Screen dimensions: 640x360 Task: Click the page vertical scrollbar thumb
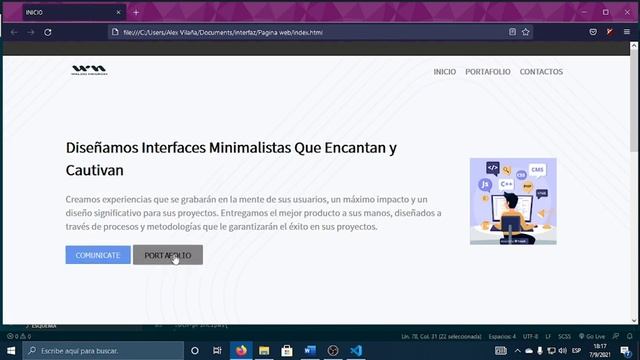click(x=634, y=100)
